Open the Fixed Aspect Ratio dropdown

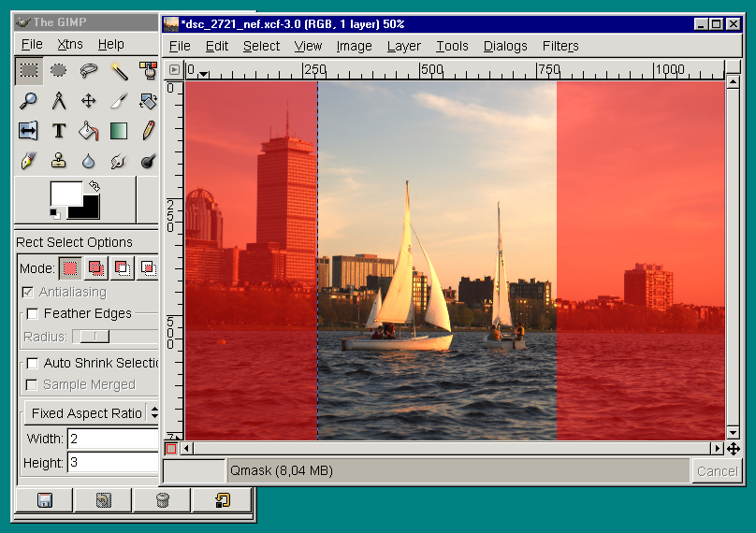tap(92, 413)
